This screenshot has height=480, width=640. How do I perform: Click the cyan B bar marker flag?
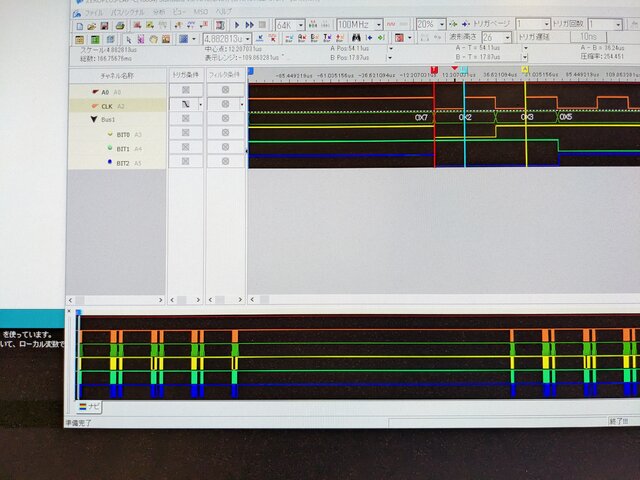[x=464, y=70]
